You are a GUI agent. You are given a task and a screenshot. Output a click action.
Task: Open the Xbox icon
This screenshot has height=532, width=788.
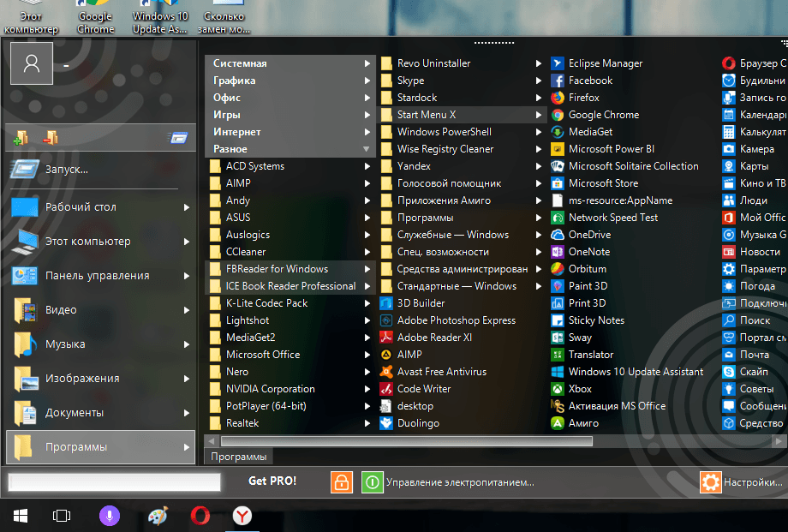point(558,389)
